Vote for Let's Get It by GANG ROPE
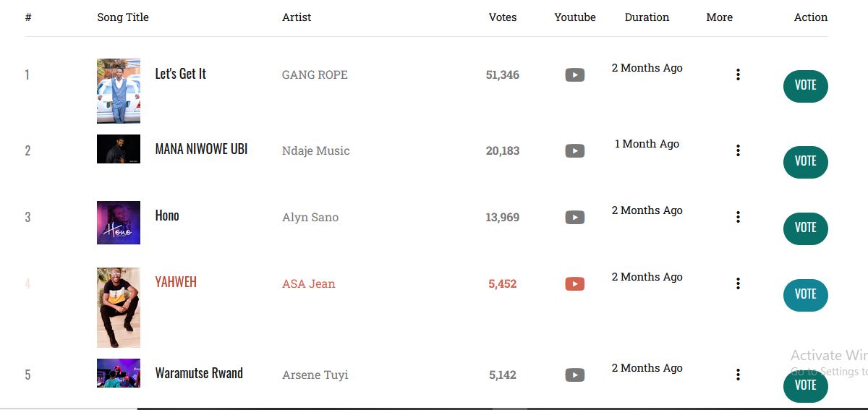Viewport: 868px width, 410px height. pyautogui.click(x=805, y=85)
